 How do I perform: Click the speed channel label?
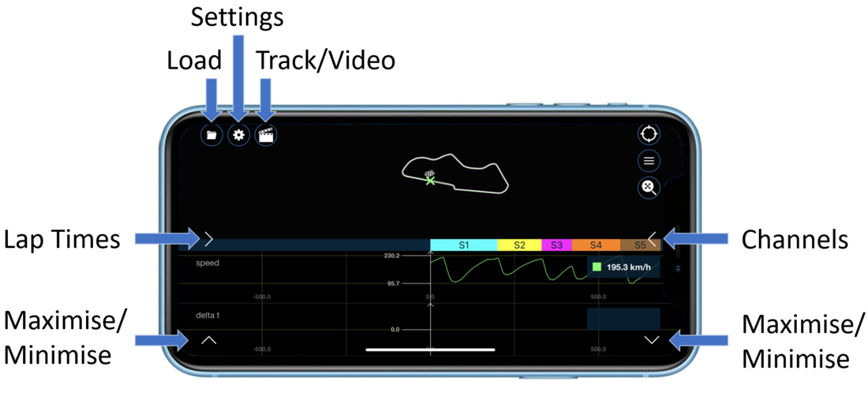pyautogui.click(x=208, y=263)
